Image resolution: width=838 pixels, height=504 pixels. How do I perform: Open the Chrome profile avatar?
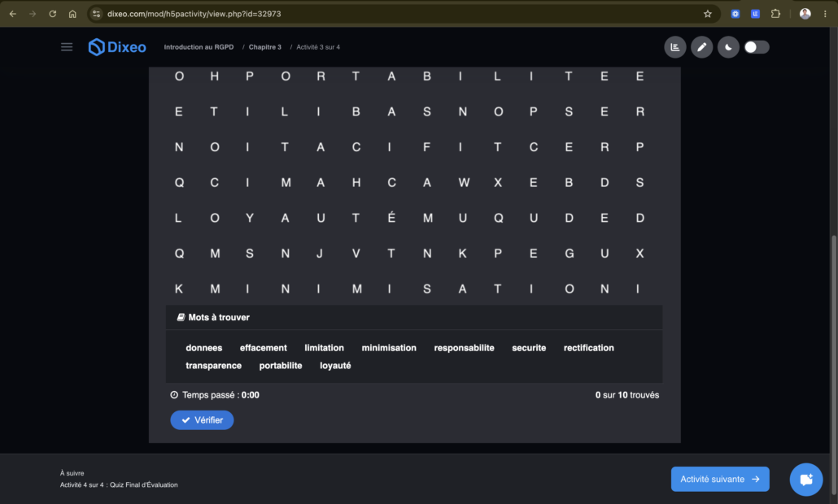[805, 14]
